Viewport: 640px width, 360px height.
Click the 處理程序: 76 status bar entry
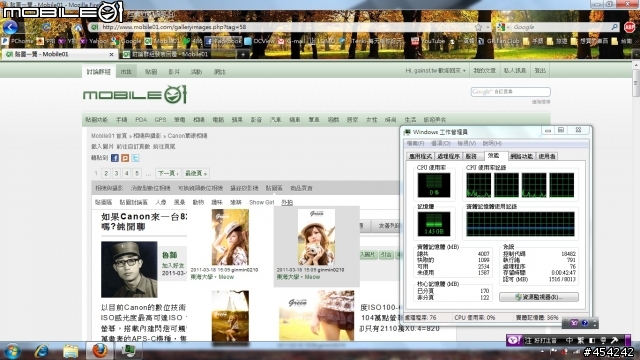coord(420,318)
